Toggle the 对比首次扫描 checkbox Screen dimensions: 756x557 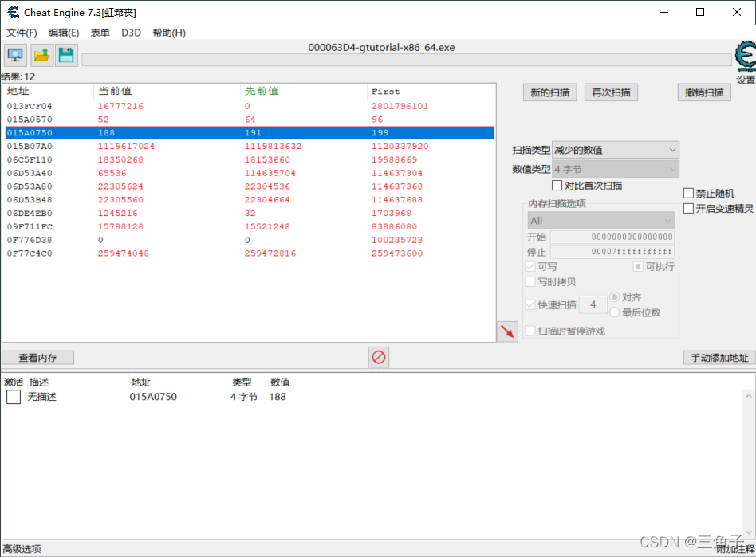pyautogui.click(x=557, y=186)
